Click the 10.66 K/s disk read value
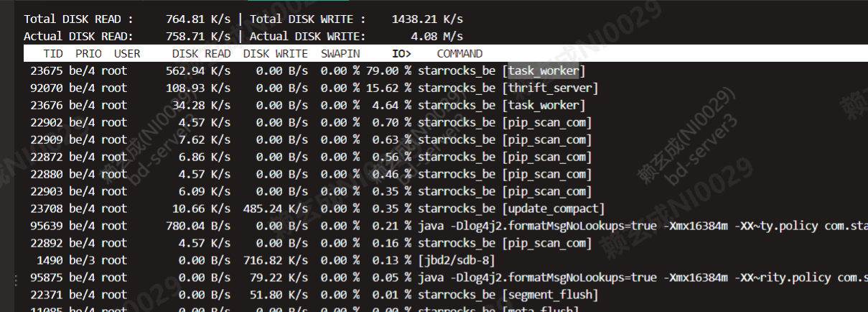 [201, 208]
